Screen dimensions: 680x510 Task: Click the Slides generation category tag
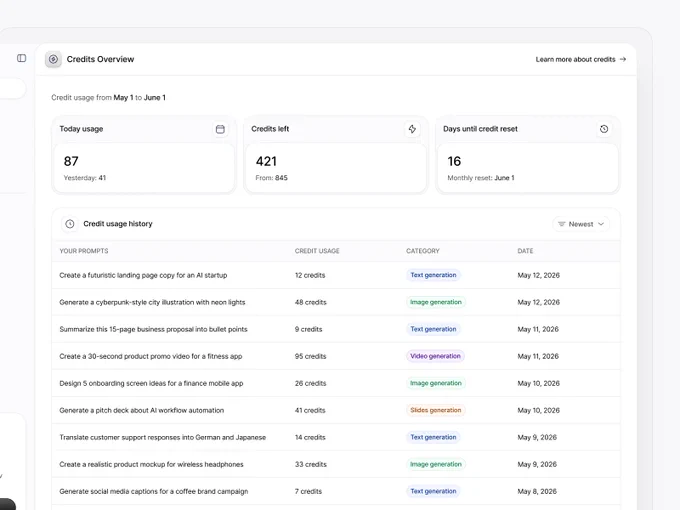(x=435, y=410)
